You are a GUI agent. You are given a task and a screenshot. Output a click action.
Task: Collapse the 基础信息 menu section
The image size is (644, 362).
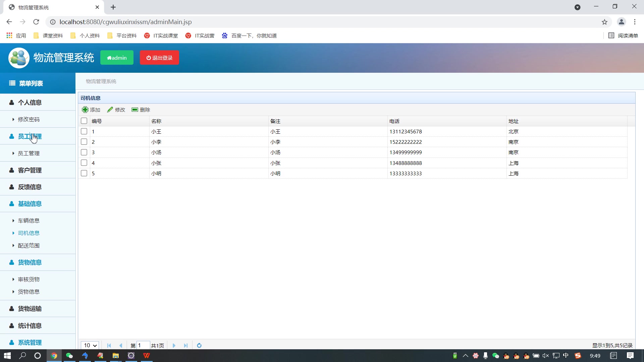pyautogui.click(x=38, y=203)
